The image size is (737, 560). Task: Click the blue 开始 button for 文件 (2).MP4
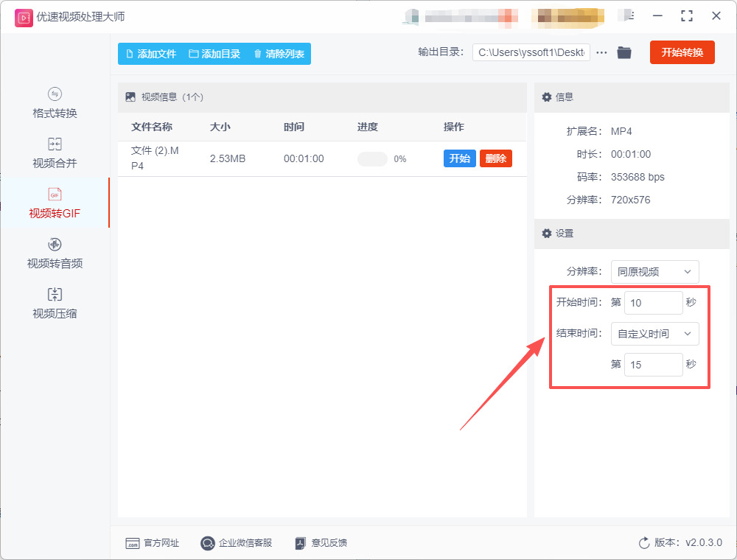[459, 158]
